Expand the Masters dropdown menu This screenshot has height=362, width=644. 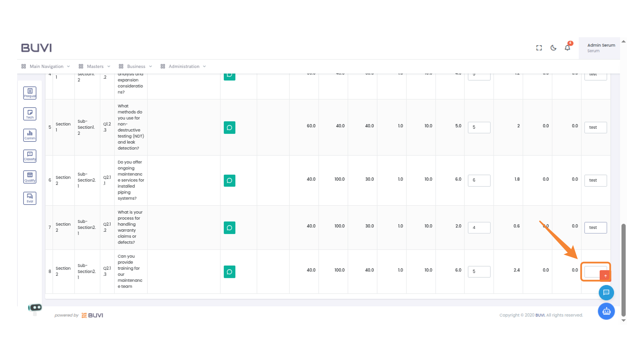pos(95,66)
